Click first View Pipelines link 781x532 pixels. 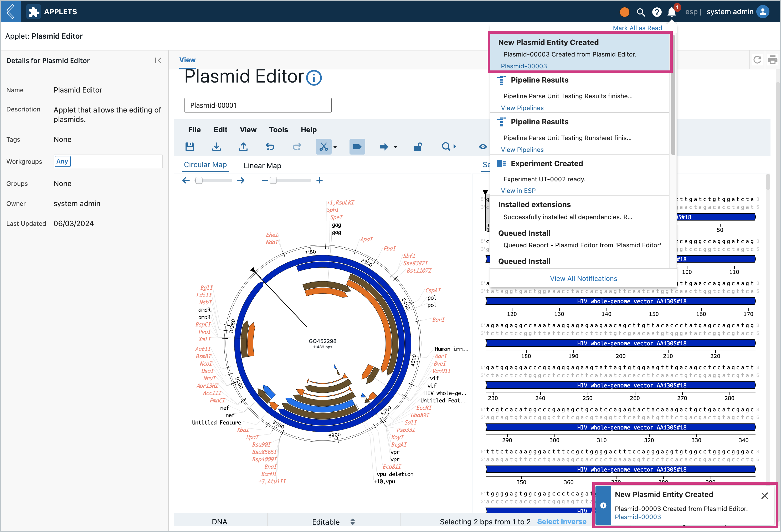tap(522, 108)
